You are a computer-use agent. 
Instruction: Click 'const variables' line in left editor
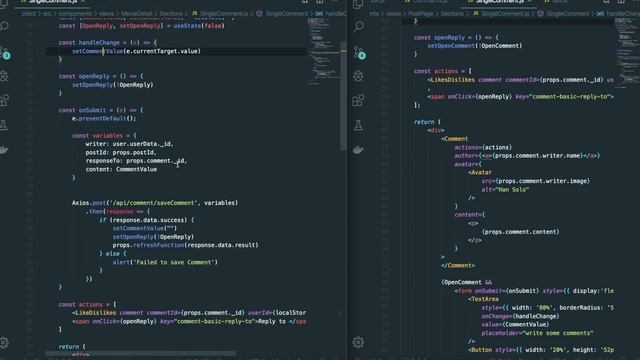(104, 136)
